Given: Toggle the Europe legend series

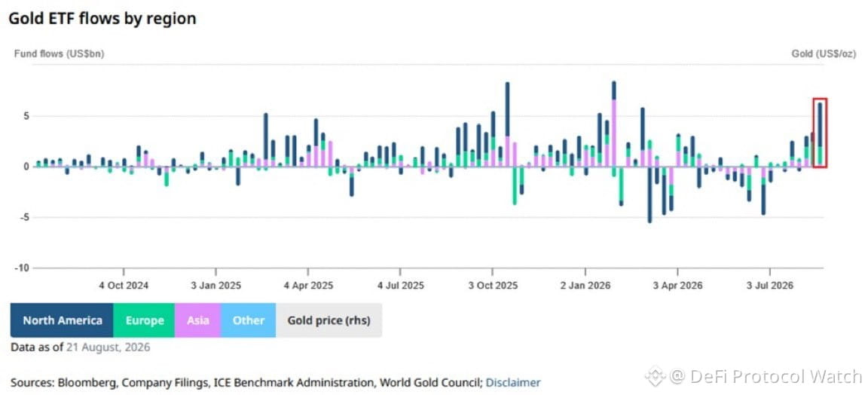Looking at the screenshot, I should tap(144, 320).
